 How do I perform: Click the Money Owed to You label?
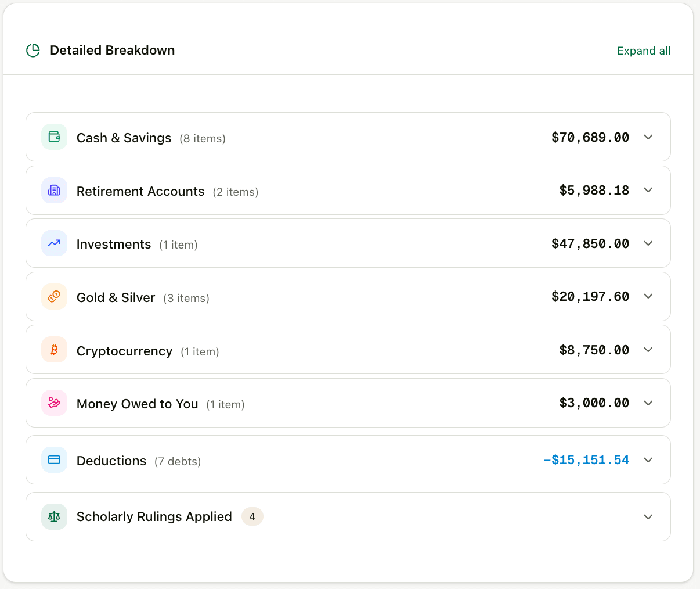coord(137,404)
